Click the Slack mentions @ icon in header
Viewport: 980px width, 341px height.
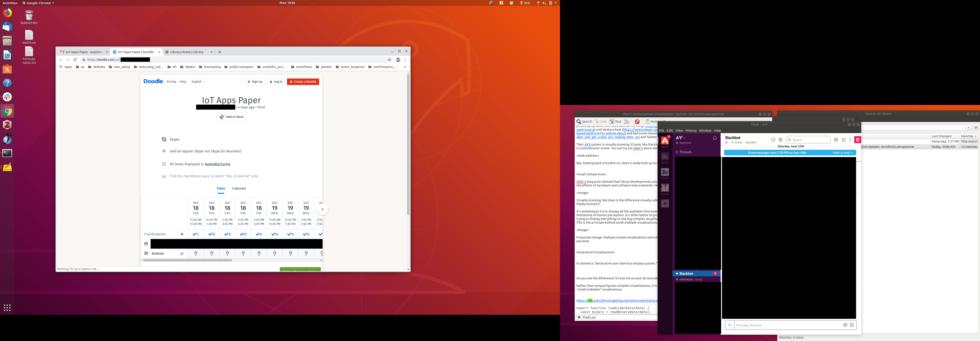point(836,140)
